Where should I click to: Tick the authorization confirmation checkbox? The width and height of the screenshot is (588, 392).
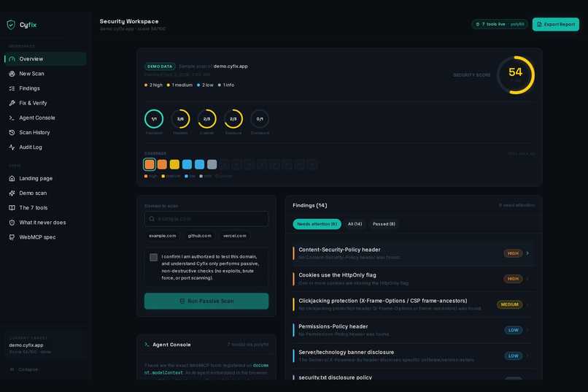pos(153,258)
